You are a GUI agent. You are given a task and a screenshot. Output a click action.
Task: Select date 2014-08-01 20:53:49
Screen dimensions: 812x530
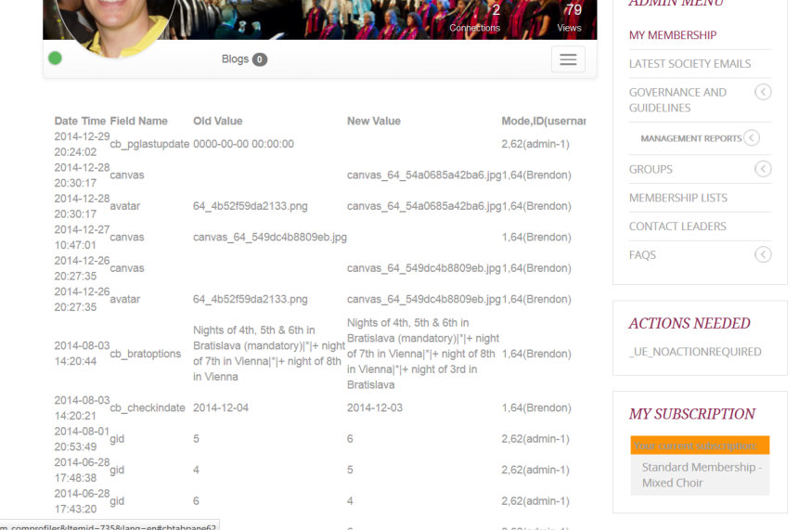[x=82, y=439]
